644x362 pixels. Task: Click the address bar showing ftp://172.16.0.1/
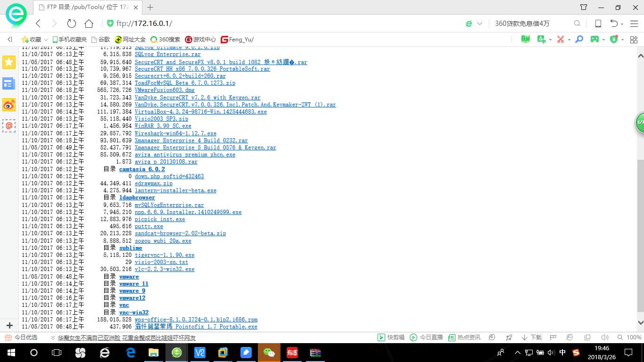[283, 24]
